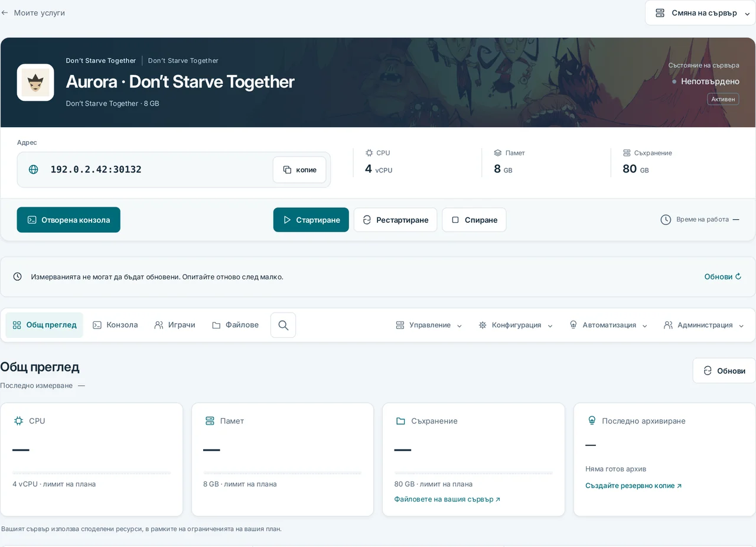Click the search magnifier icon in tab bar

pos(283,325)
